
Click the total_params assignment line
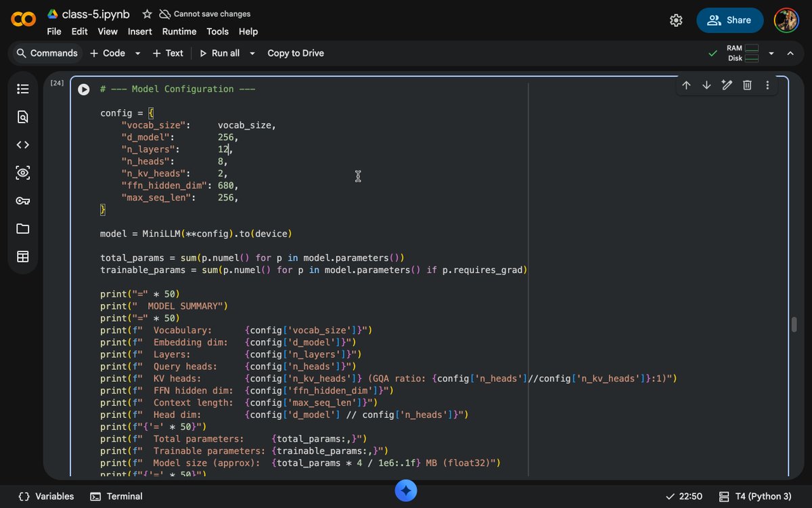coord(252,258)
